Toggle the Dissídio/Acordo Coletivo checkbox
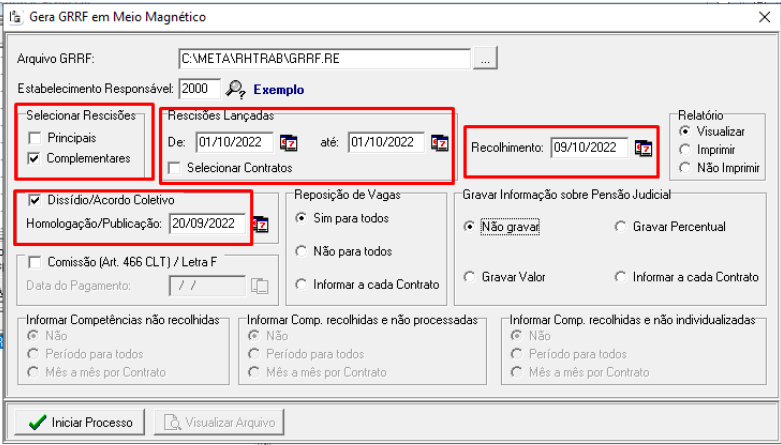The height and width of the screenshot is (445, 781). click(x=34, y=200)
